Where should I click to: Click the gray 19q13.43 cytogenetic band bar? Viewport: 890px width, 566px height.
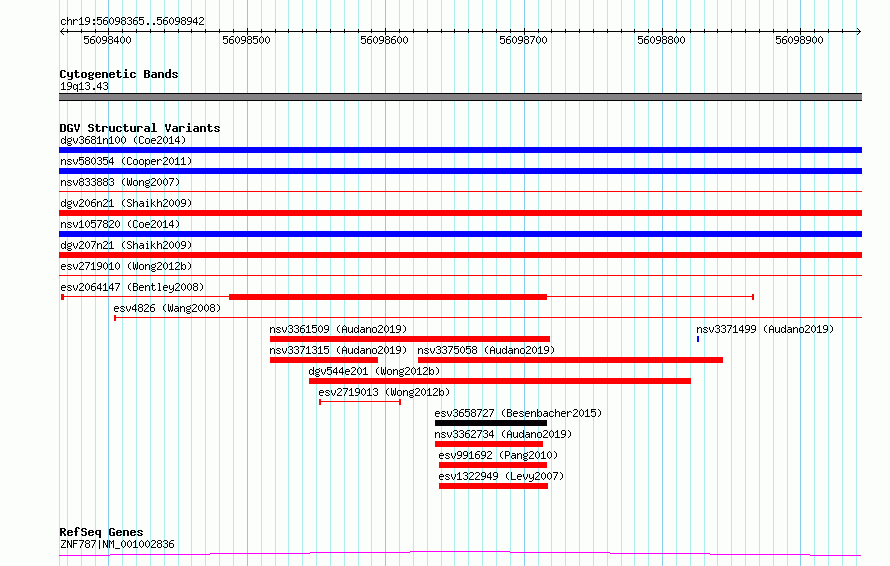click(x=460, y=97)
